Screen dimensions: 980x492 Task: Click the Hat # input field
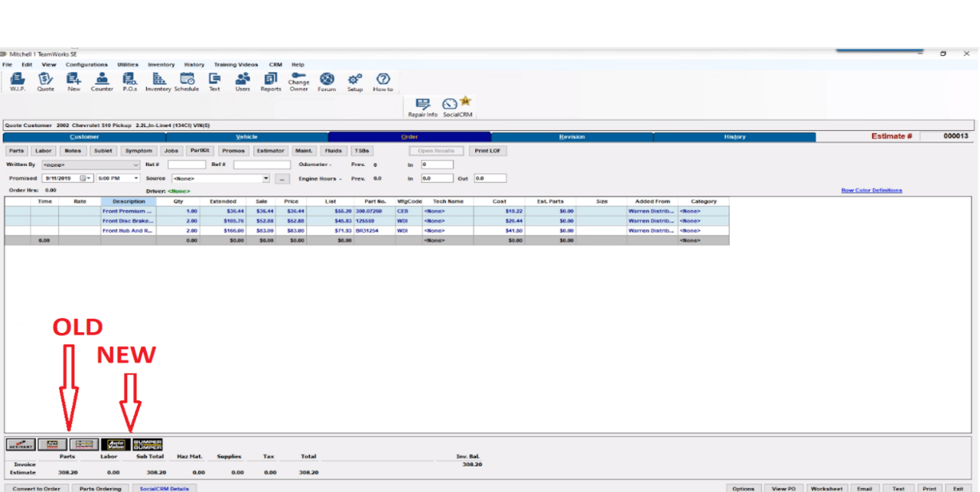[x=186, y=165]
